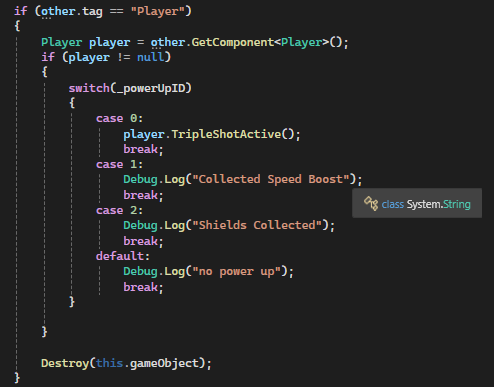Click 'System.String' text in the tooltip
494x387 pixels.
tap(439, 204)
